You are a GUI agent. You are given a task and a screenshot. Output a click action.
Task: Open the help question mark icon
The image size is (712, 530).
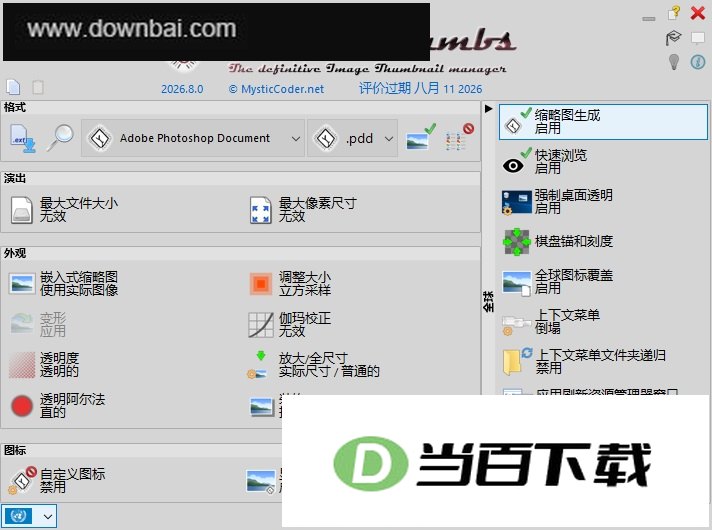pos(674,12)
